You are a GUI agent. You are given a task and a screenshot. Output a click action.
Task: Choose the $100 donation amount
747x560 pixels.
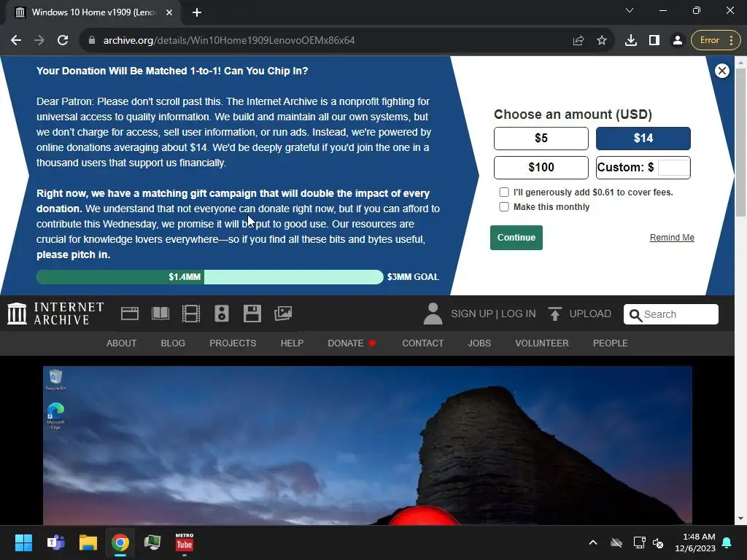coord(541,168)
